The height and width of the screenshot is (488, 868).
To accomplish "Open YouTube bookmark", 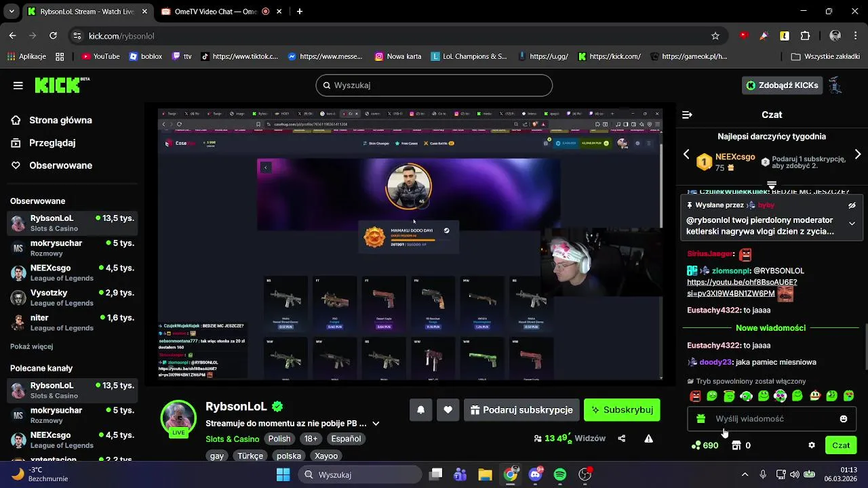I will (x=100, y=57).
